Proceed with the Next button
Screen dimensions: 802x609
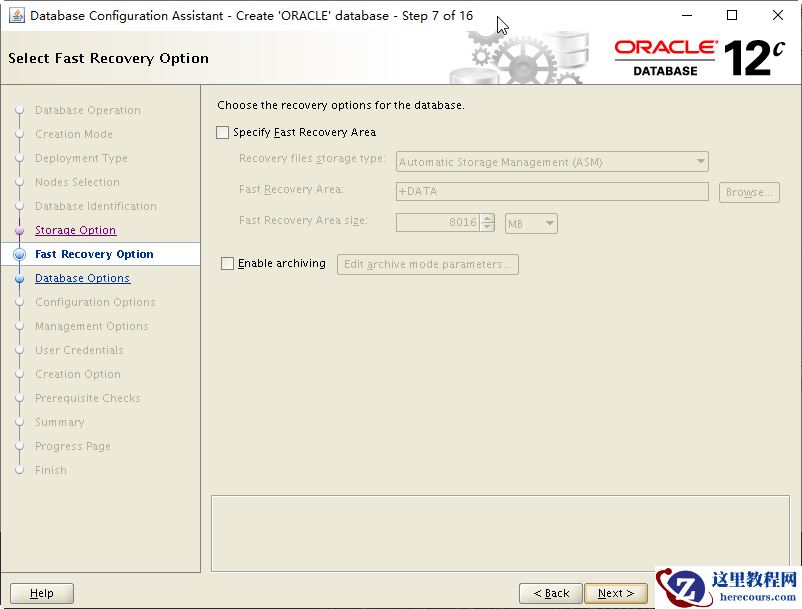point(616,593)
